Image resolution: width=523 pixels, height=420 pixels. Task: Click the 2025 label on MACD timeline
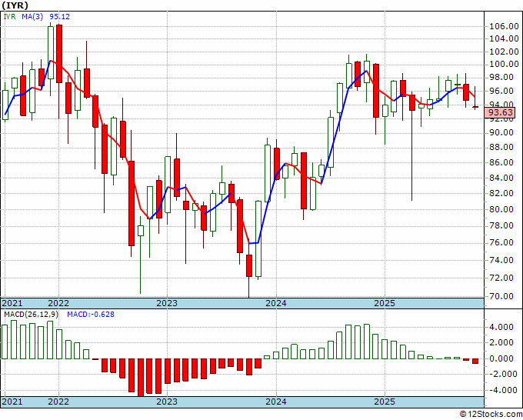coord(385,402)
